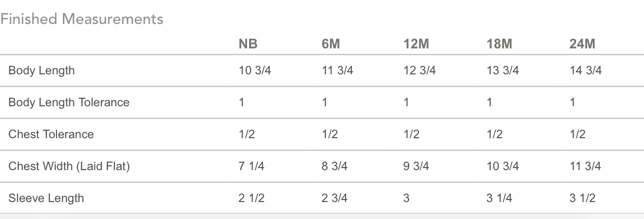The width and height of the screenshot is (644, 219).
Task: Click NB sleeve length value 2 1/2
Action: pyautogui.click(x=252, y=198)
